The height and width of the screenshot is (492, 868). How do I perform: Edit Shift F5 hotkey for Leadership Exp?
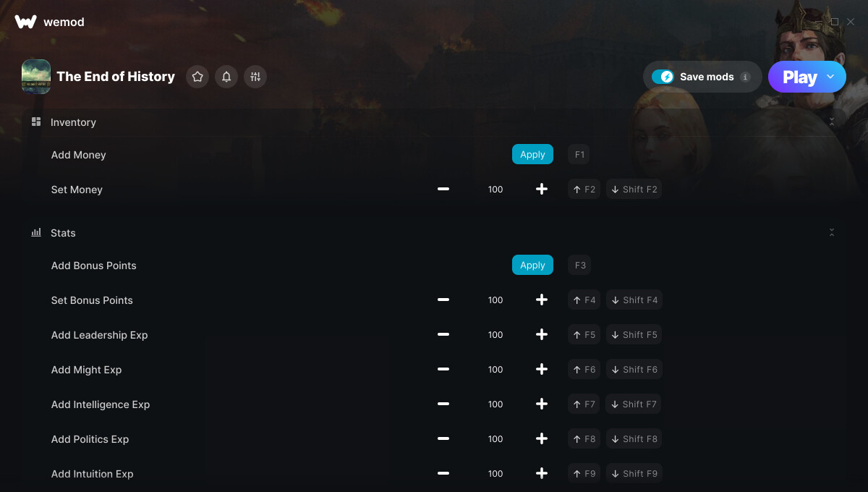coord(634,334)
